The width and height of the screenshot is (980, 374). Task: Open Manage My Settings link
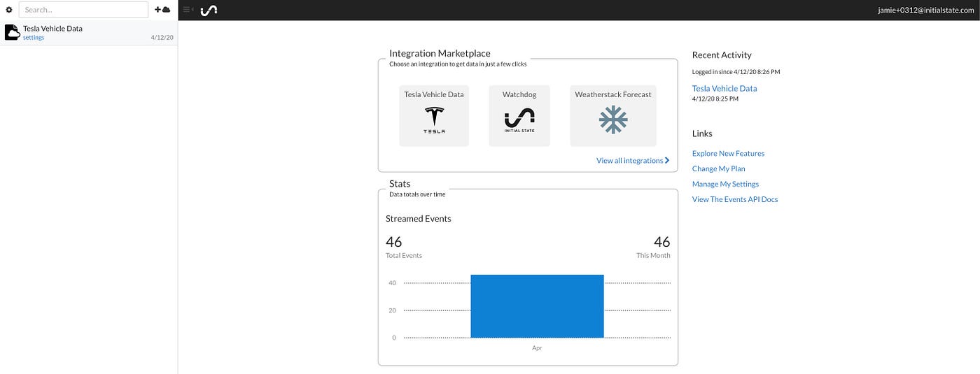pyautogui.click(x=725, y=185)
